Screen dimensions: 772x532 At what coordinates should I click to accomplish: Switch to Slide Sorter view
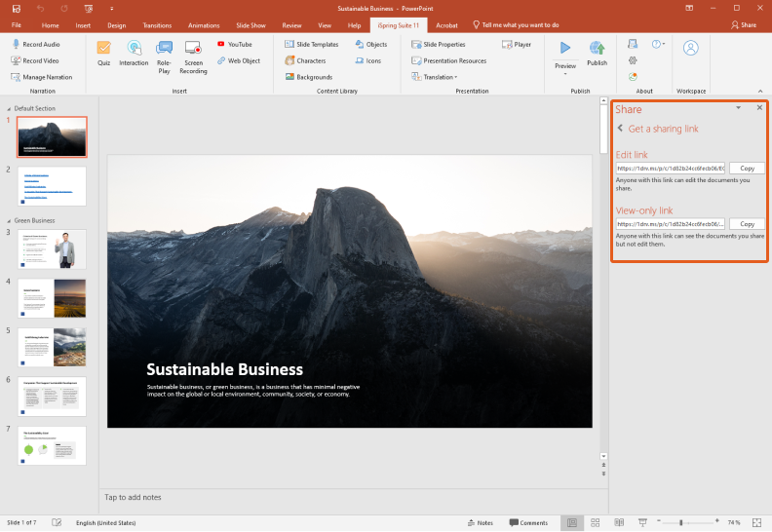pyautogui.click(x=596, y=522)
